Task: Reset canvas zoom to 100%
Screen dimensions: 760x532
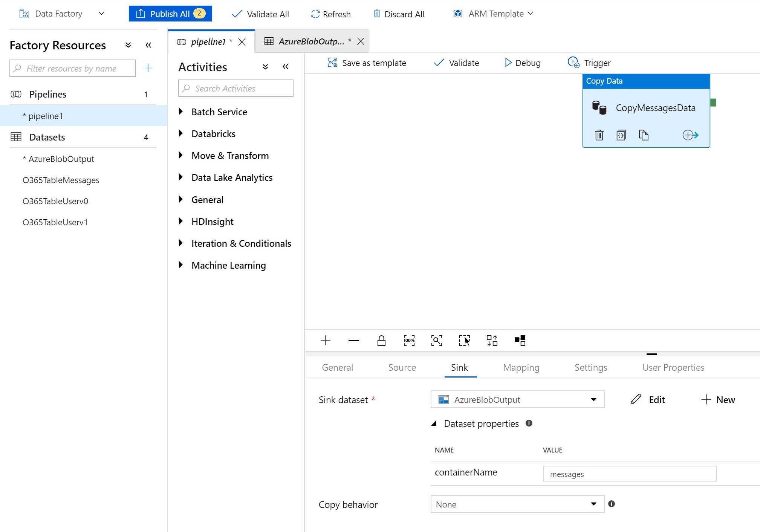Action: click(x=409, y=341)
